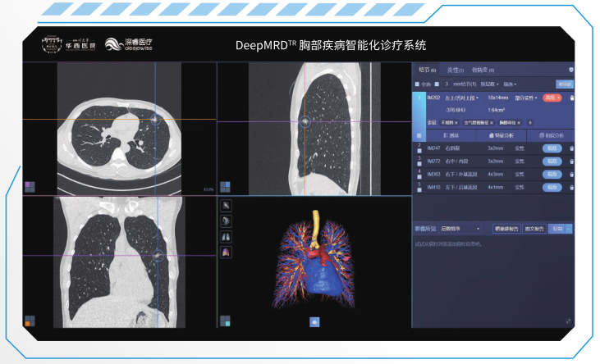Open the 特征分析 tab for nodule one

point(502,135)
